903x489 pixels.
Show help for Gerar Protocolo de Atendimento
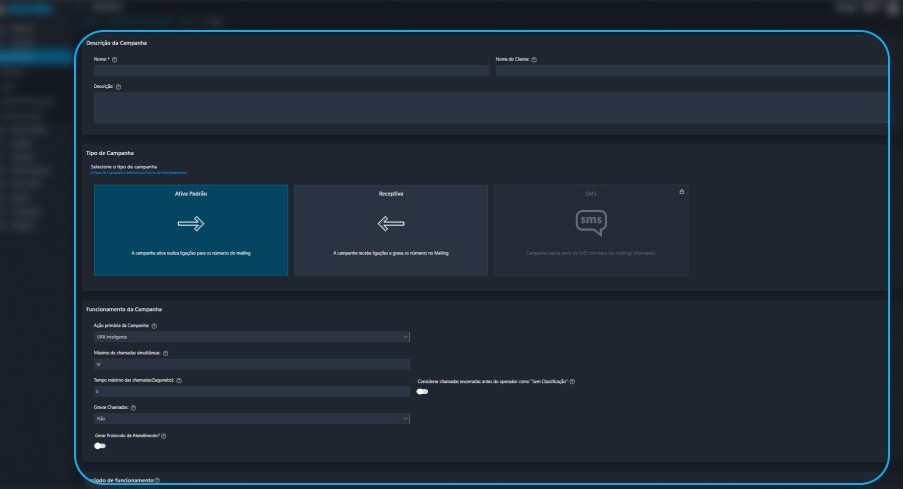[164, 436]
